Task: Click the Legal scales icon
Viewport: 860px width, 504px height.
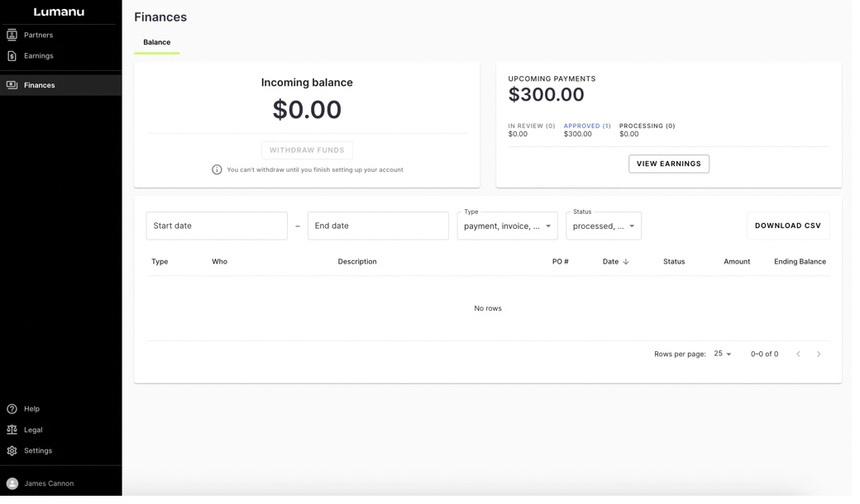Action: pyautogui.click(x=12, y=430)
